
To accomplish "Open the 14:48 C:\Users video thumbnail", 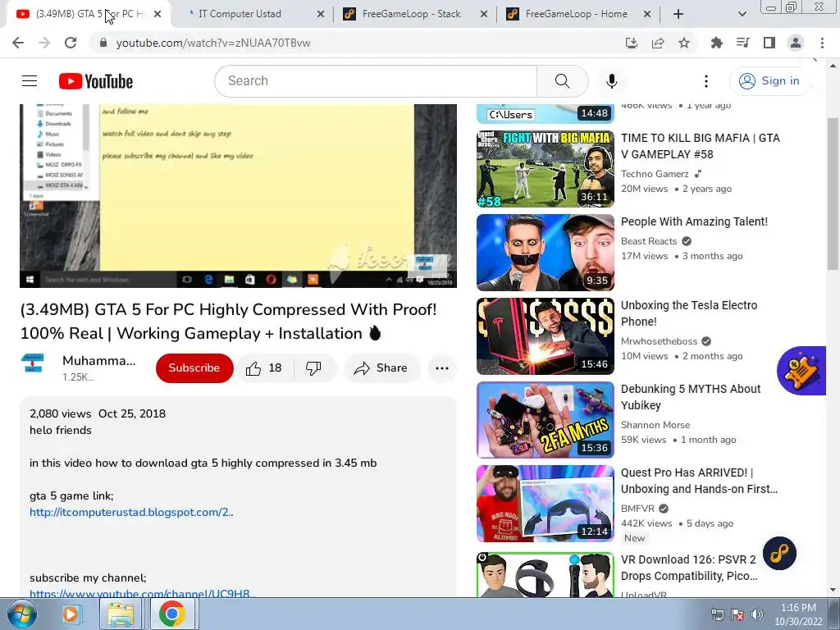I will pyautogui.click(x=545, y=113).
